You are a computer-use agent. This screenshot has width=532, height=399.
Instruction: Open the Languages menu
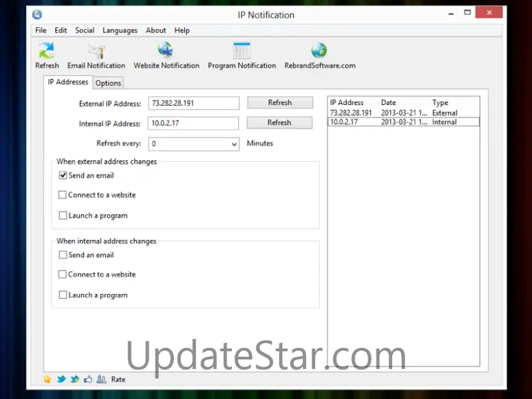[x=120, y=31]
